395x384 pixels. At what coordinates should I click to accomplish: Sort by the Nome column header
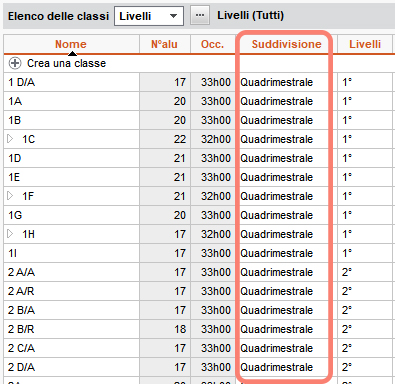tap(71, 44)
